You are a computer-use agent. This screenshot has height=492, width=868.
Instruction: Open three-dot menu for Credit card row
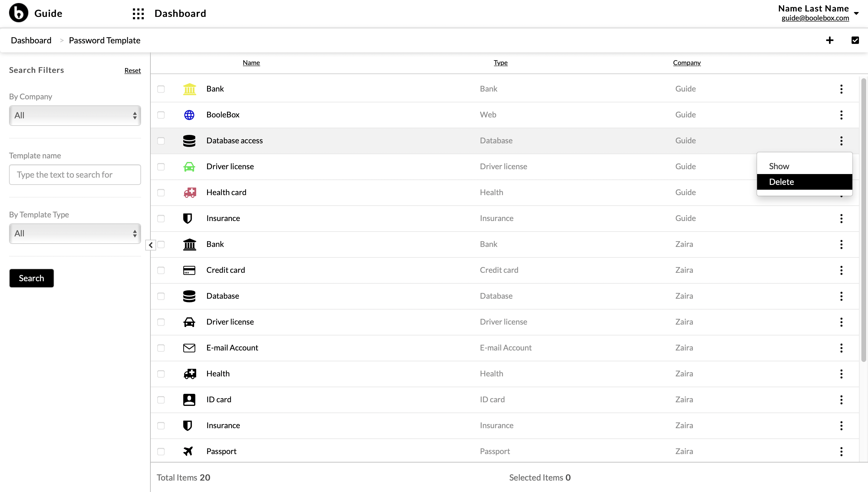click(x=841, y=270)
